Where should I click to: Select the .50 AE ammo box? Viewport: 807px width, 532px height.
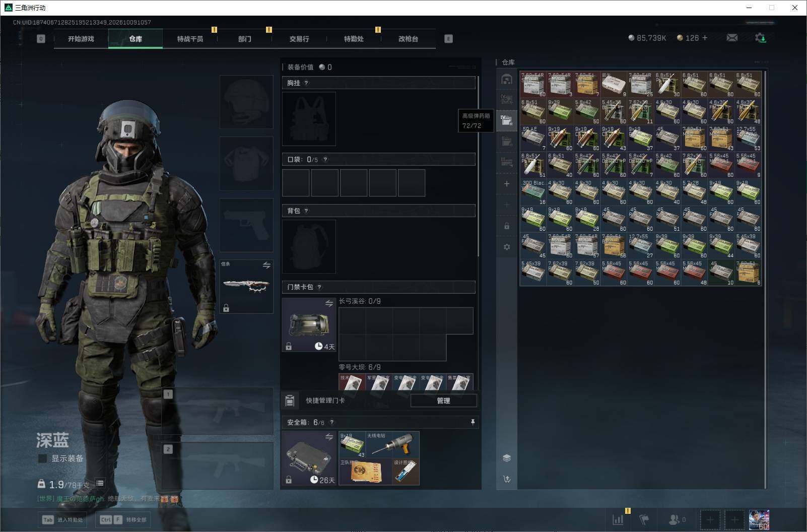[533, 138]
